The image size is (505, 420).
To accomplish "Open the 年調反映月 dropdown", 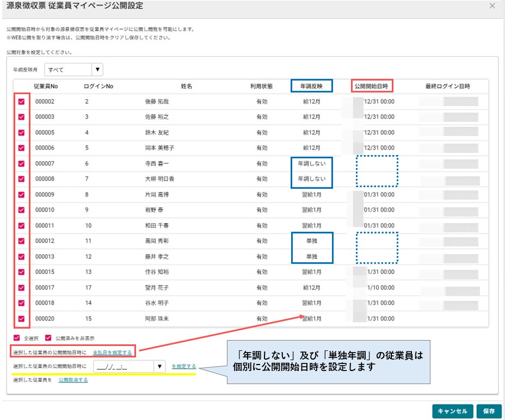I will 73,70.
